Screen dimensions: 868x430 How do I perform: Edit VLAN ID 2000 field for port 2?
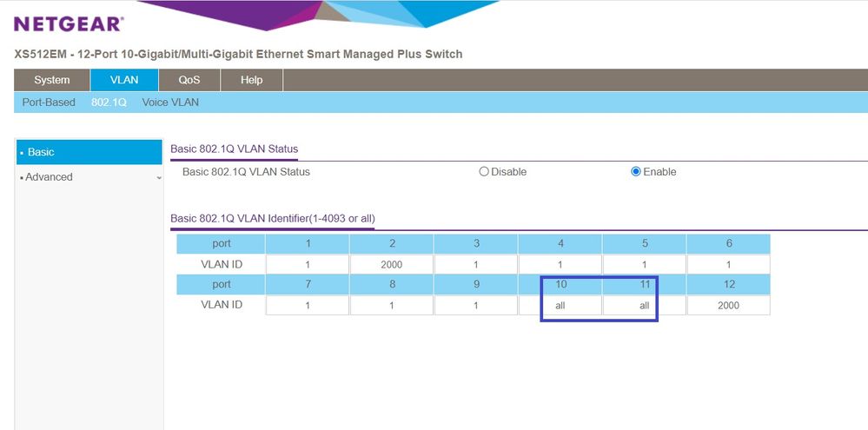pos(392,264)
